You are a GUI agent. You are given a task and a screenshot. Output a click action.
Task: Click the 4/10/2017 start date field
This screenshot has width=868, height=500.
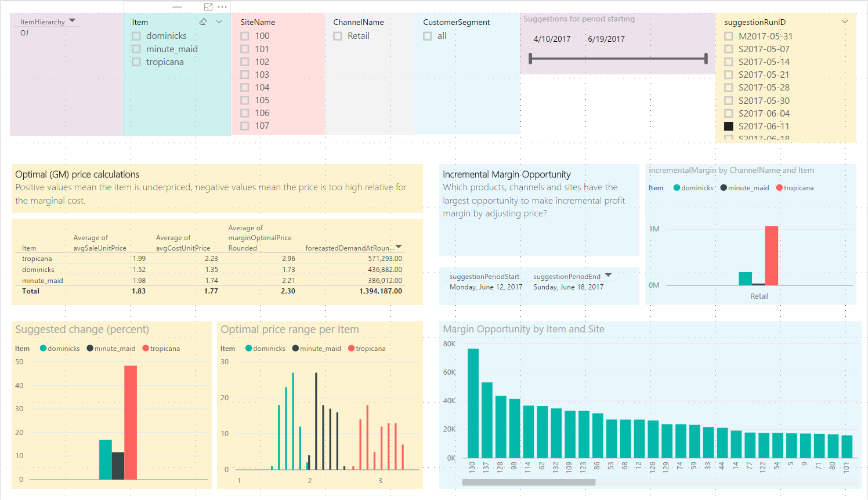pyautogui.click(x=552, y=39)
